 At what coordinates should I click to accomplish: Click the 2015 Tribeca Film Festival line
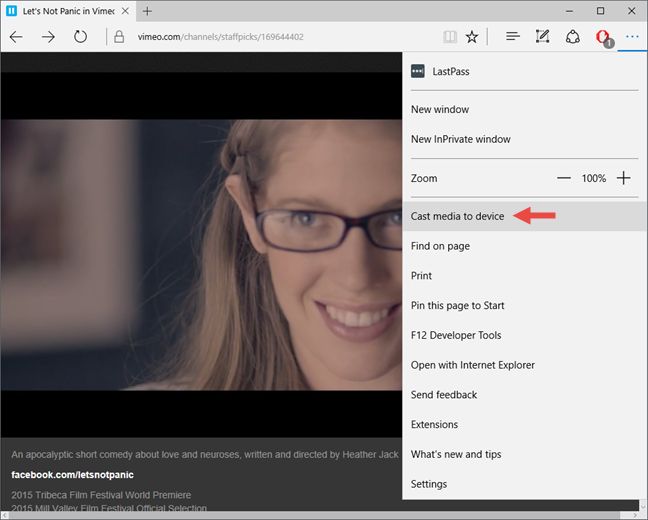pos(101,495)
